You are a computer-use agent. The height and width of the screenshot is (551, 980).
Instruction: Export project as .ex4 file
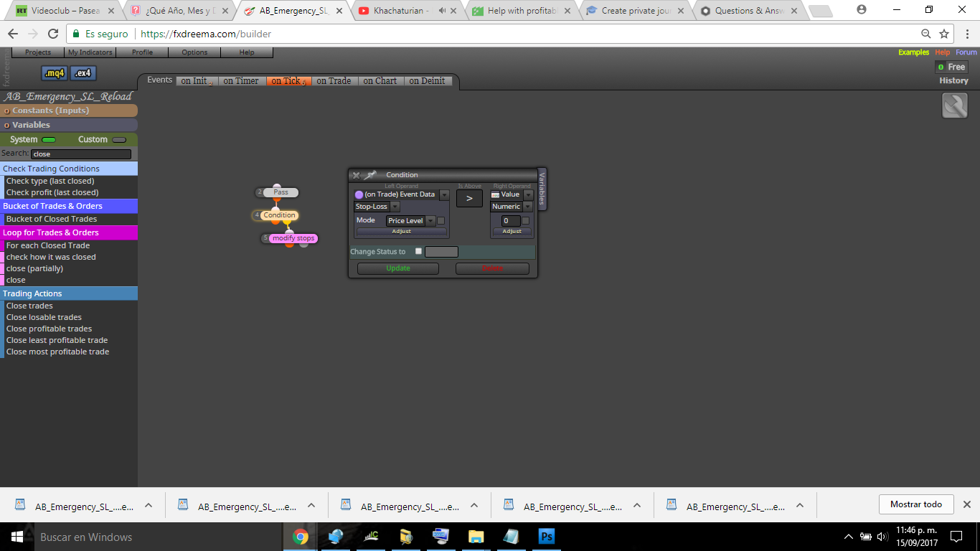click(83, 73)
